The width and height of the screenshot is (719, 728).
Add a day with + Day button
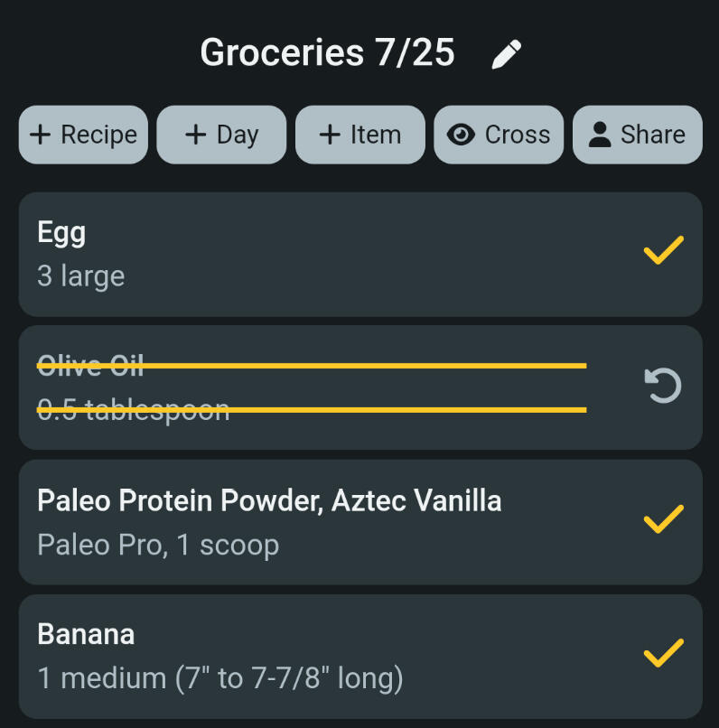221,135
